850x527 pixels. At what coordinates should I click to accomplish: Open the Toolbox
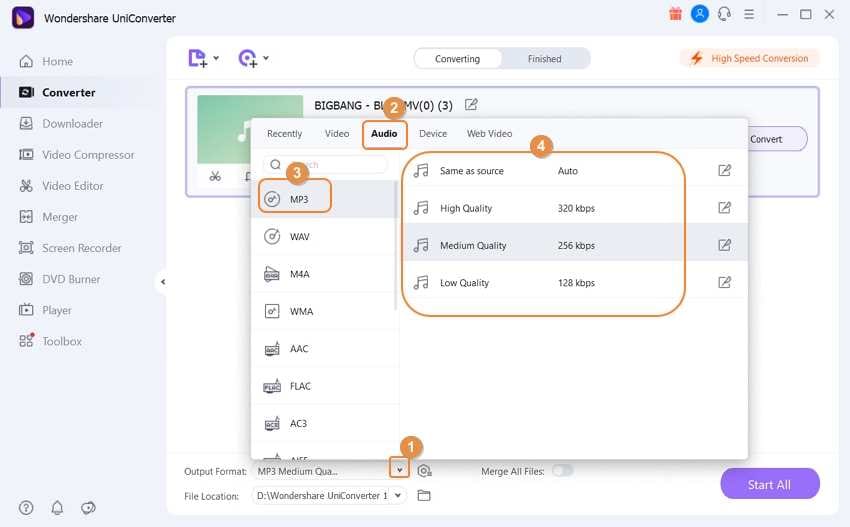pos(50,341)
